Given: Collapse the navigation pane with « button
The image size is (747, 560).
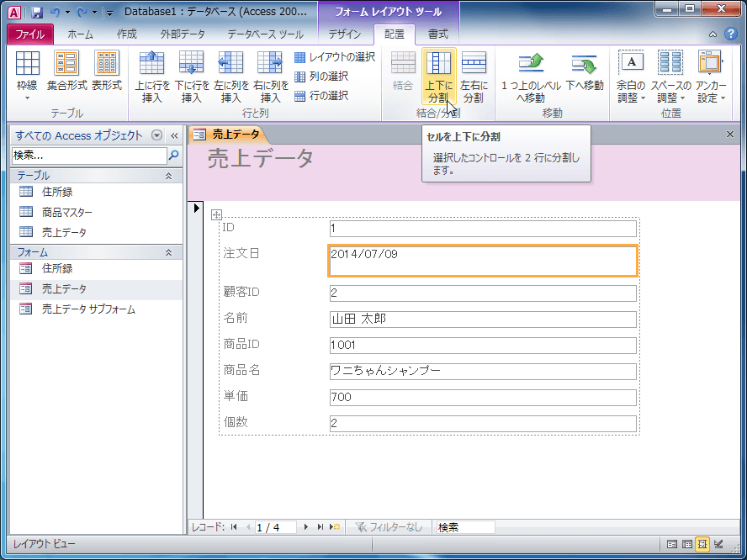Looking at the screenshot, I should 174,135.
